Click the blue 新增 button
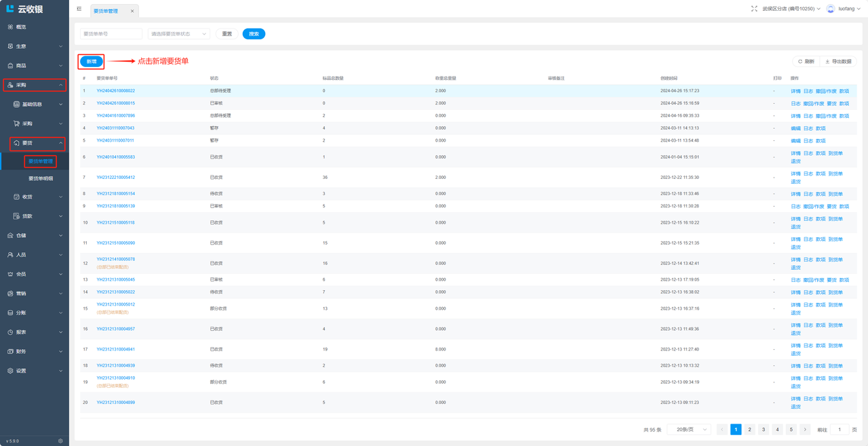Viewport: 868px width, 446px height. 92,62
